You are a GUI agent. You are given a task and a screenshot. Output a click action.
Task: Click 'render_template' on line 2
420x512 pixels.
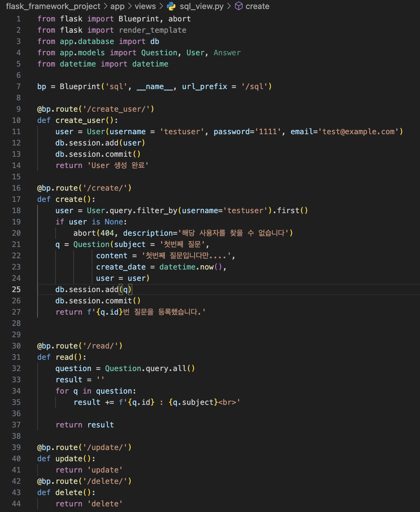[x=153, y=30]
